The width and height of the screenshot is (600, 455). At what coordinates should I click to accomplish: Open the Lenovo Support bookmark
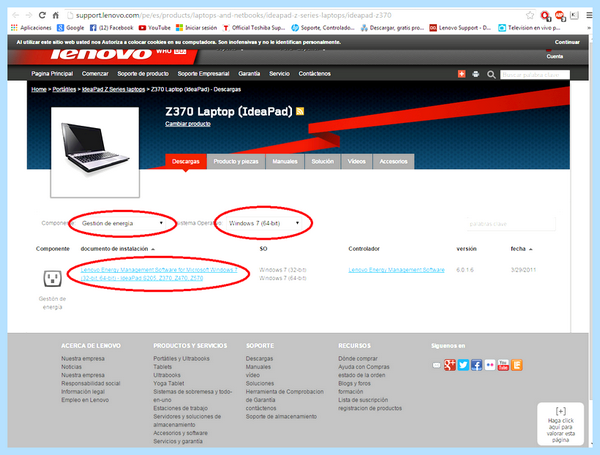point(460,28)
